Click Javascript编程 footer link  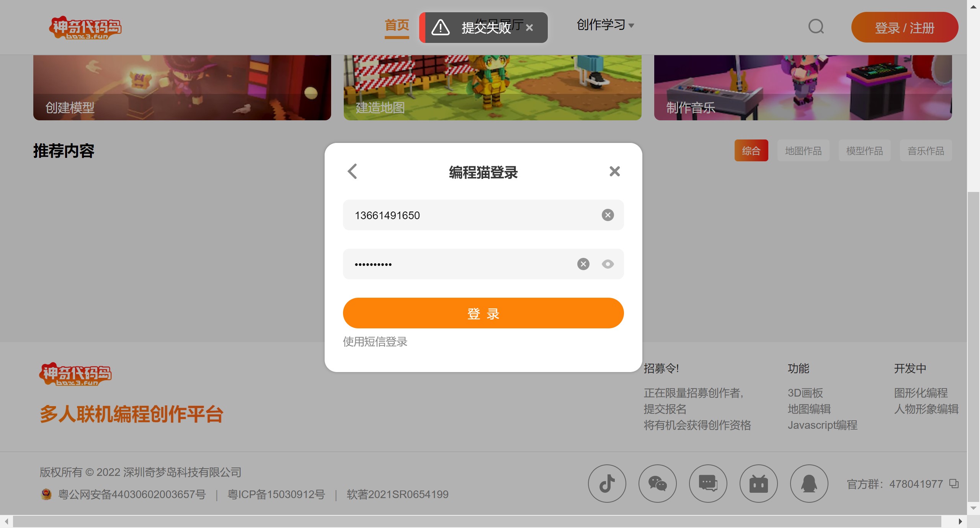coord(822,425)
